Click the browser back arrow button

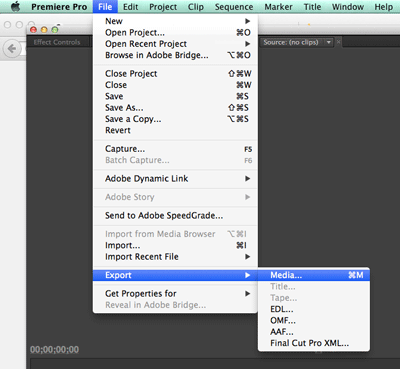(x=12, y=49)
